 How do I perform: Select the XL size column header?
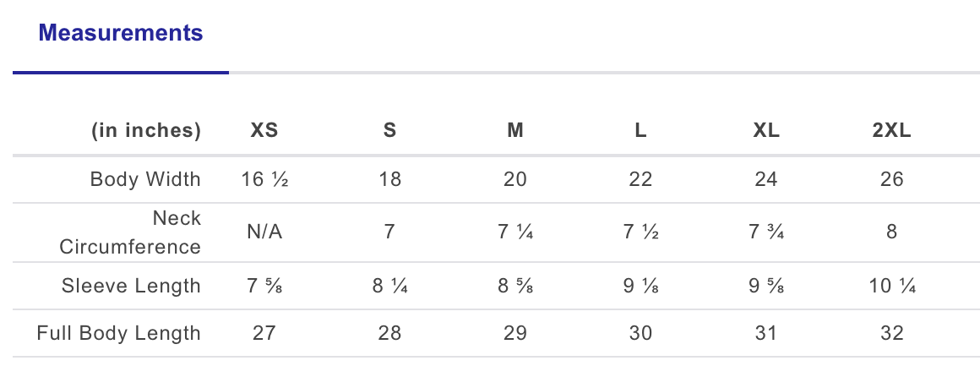point(766,131)
